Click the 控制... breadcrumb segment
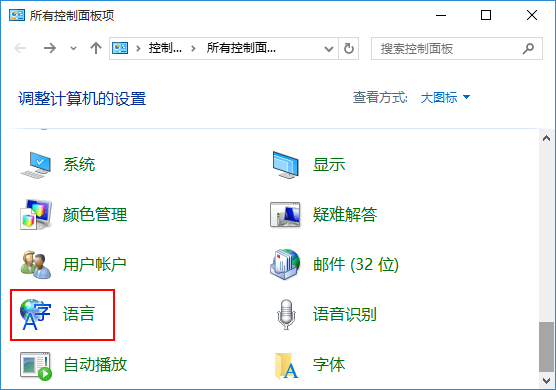Image resolution: width=556 pixels, height=390 pixels. pyautogui.click(x=165, y=48)
